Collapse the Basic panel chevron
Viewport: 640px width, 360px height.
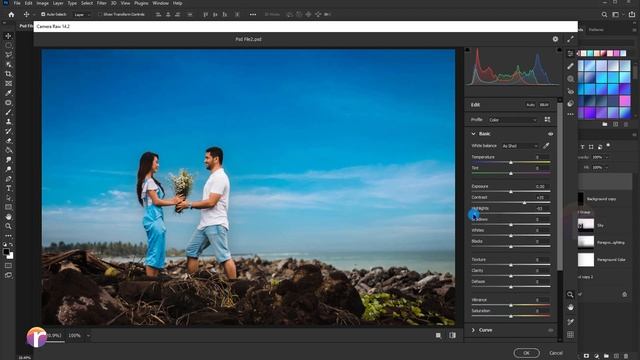click(x=473, y=134)
